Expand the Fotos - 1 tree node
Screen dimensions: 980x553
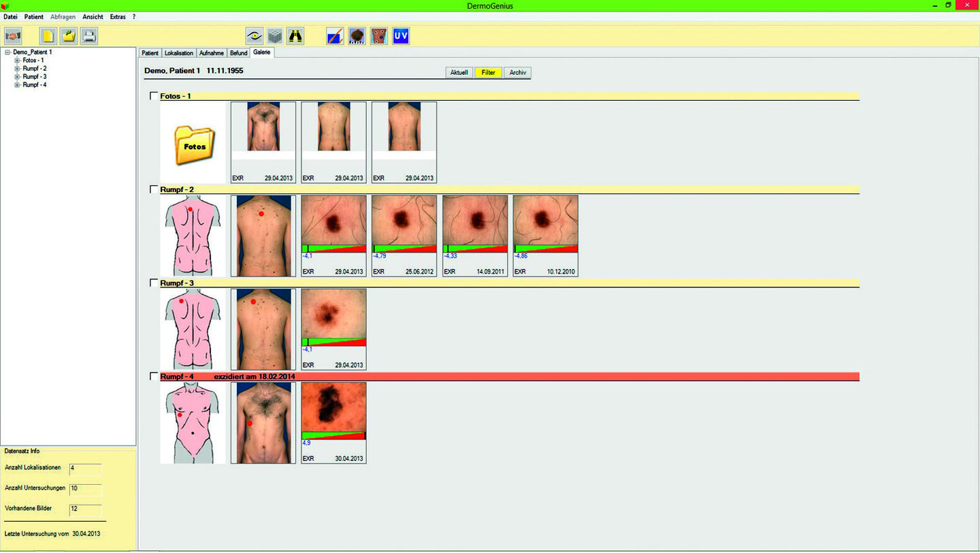(17, 61)
